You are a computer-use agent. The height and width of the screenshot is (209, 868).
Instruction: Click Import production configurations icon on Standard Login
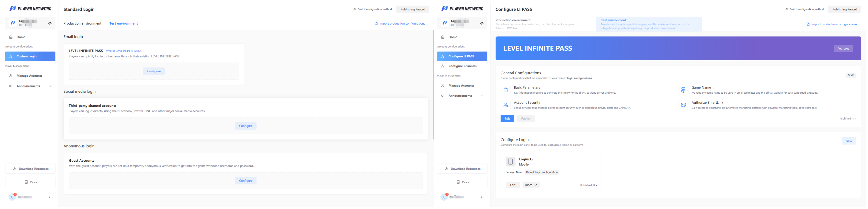coord(376,24)
